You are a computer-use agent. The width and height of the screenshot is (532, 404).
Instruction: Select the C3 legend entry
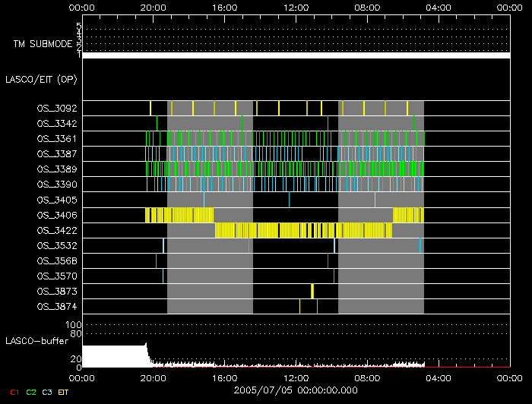tap(48, 392)
